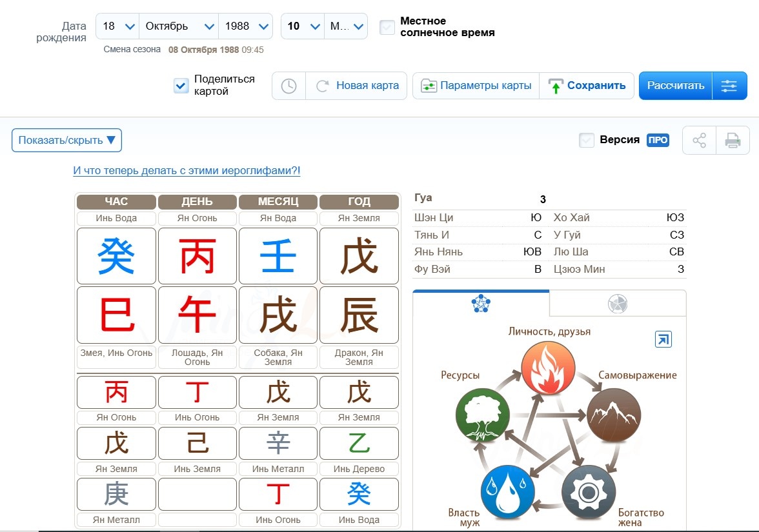Viewport: 759px width, 532px height.
Task: Click year stem Ян Земля glyph
Action: point(359,256)
